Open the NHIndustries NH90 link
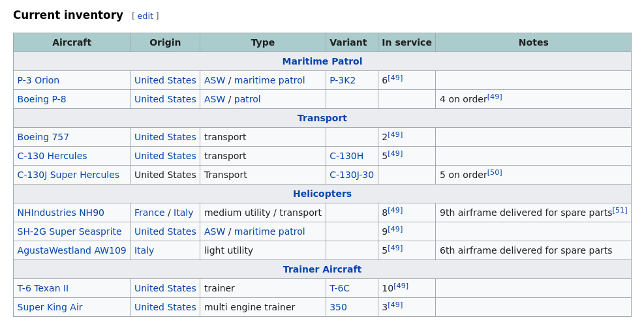The image size is (644, 326). point(61,213)
